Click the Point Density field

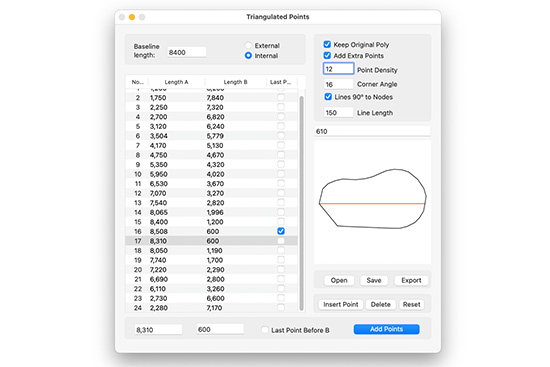pyautogui.click(x=338, y=69)
